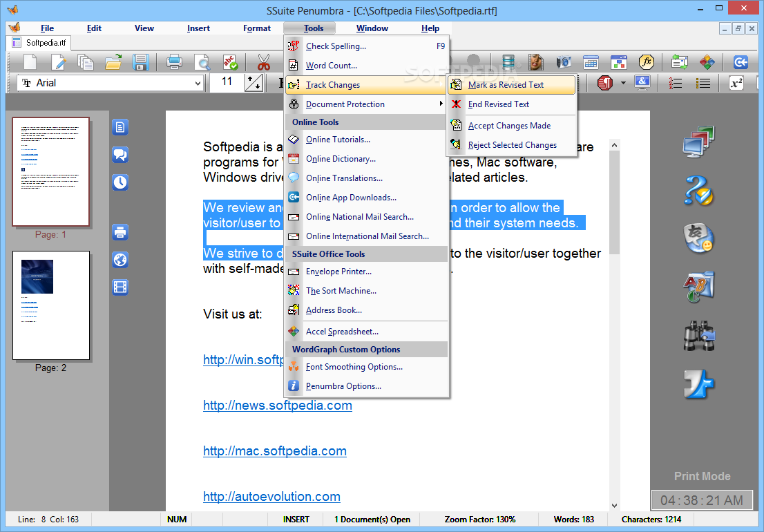Click the organization chart diagram icon
764x532 pixels.
(x=619, y=62)
